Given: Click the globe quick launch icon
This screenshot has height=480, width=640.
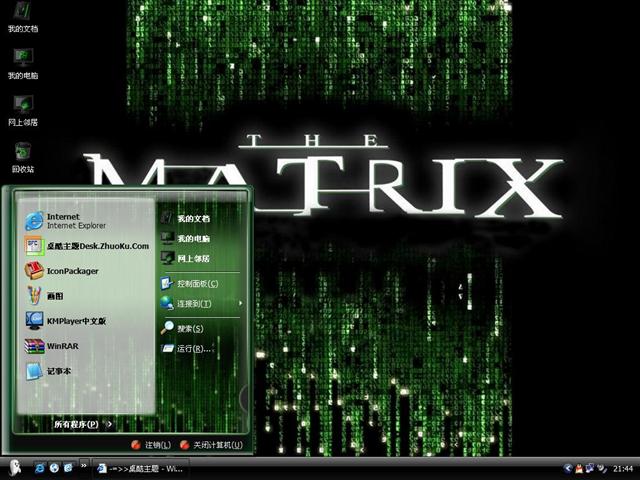Looking at the screenshot, I should [54, 468].
